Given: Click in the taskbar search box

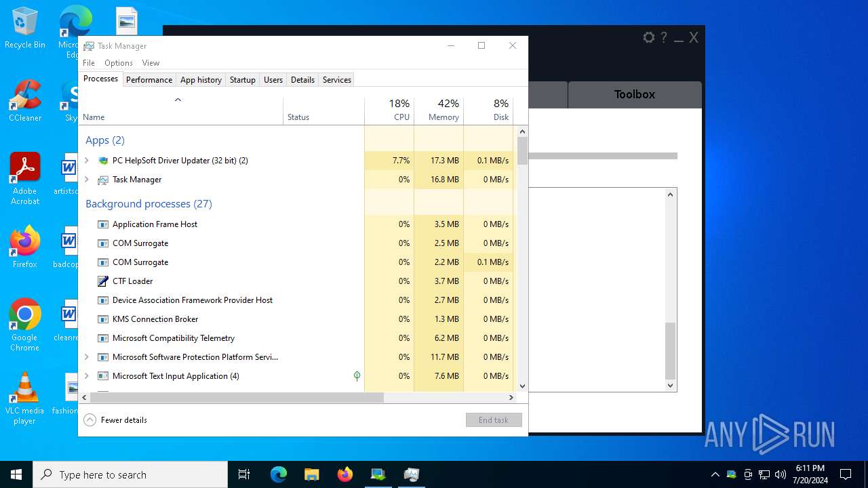Looking at the screenshot, I should pos(130,474).
